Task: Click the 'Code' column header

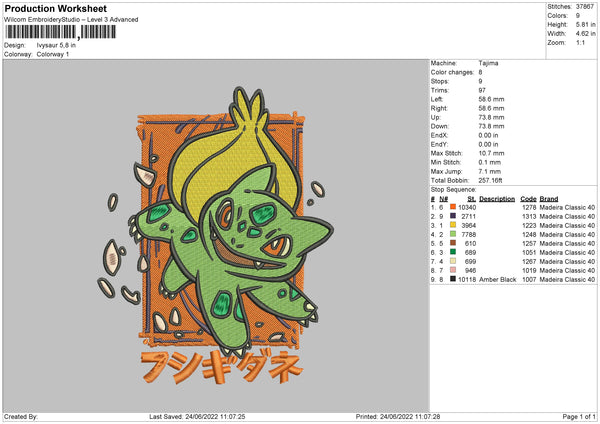Action: [528, 199]
